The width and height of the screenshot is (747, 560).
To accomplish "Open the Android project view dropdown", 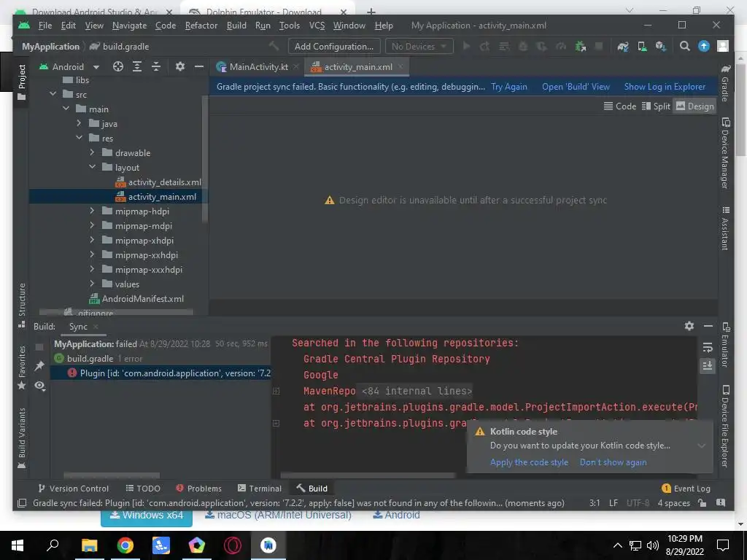I will click(x=69, y=66).
